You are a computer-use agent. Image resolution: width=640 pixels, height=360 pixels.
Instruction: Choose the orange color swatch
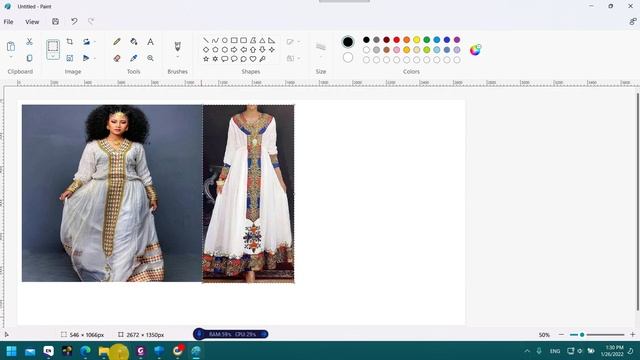point(407,40)
